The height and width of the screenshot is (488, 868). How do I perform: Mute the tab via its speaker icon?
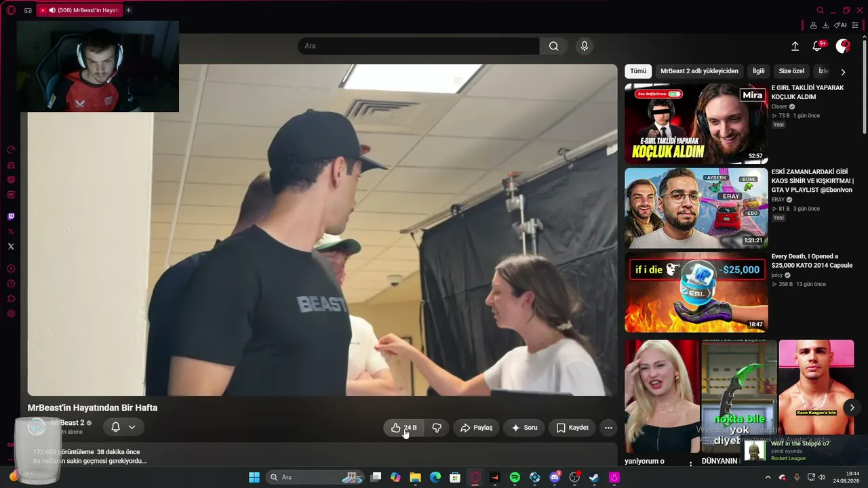52,10
